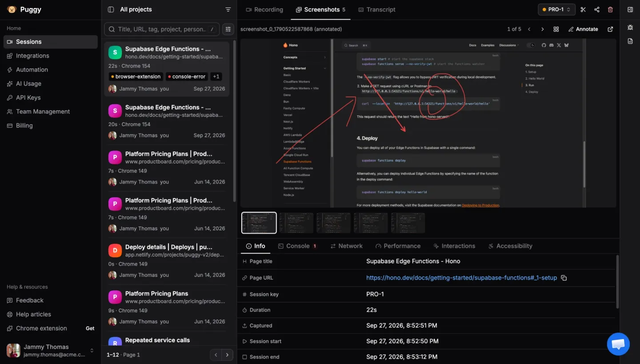Switch to screenshot grid view
Image resolution: width=640 pixels, height=364 pixels.
pyautogui.click(x=556, y=29)
